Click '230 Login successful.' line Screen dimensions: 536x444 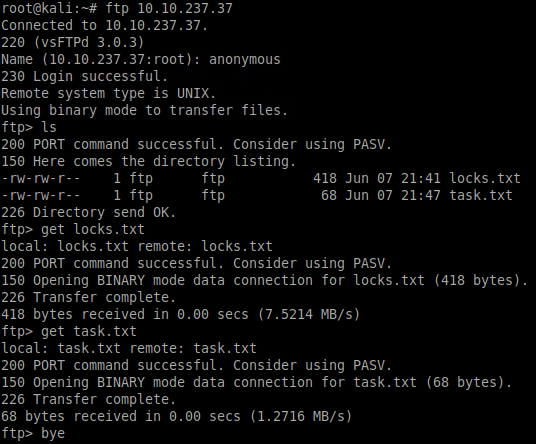[84, 77]
